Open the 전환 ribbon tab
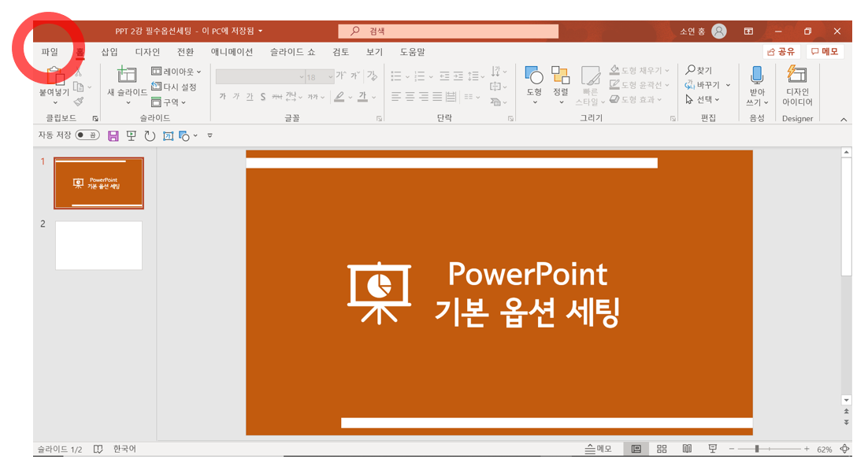Screen dimensions: 868x470 tap(185, 52)
